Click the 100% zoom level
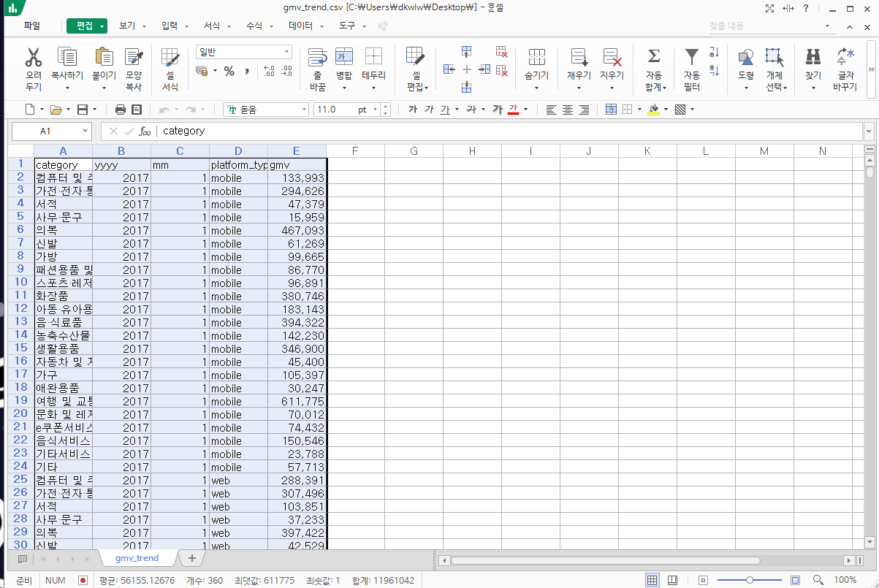This screenshot has width=879, height=588. (x=845, y=580)
